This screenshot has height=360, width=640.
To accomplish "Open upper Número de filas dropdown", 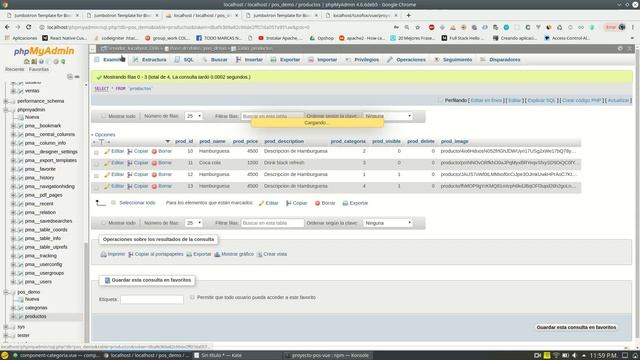I will 193,116.
